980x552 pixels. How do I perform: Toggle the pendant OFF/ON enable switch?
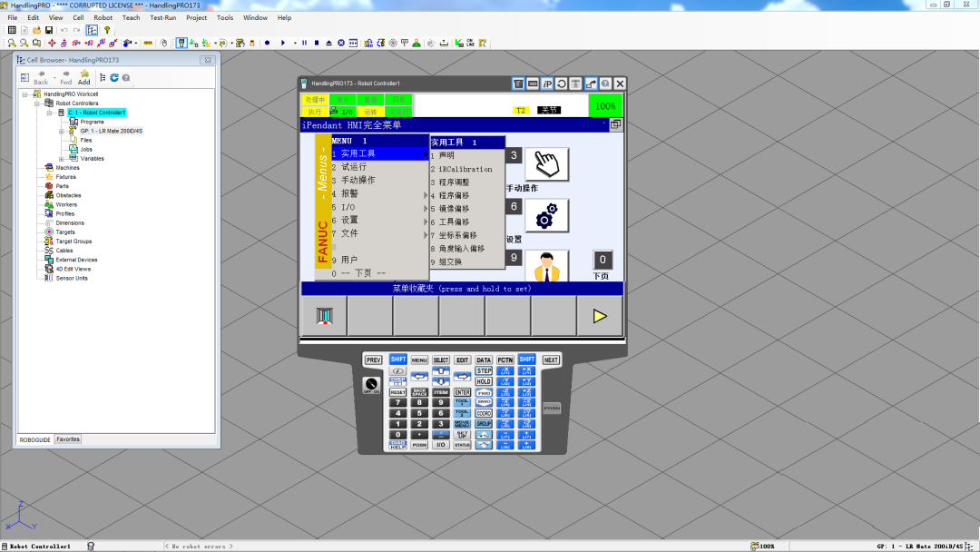371,385
